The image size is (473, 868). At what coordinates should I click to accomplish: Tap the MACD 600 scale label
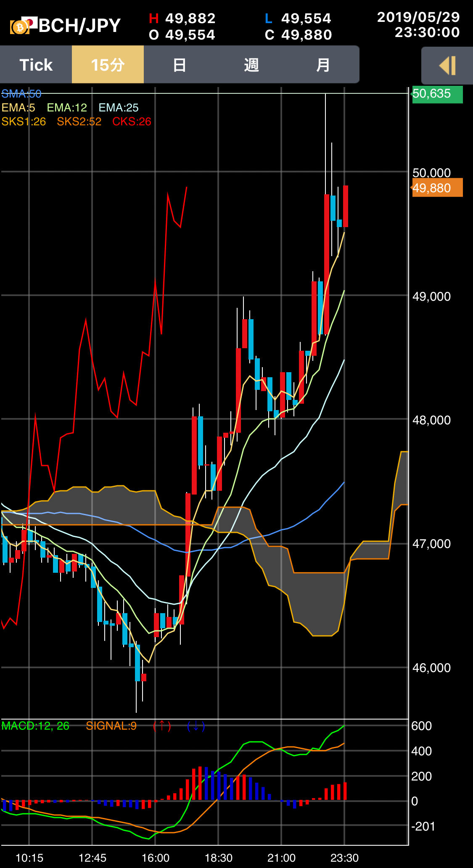tap(422, 726)
